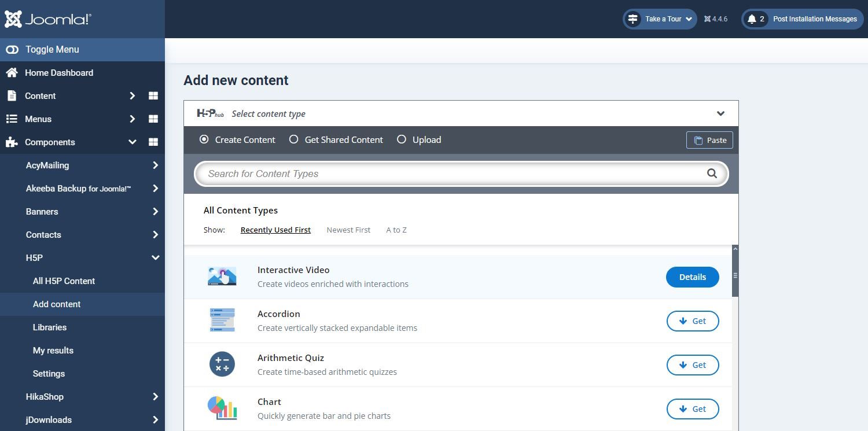Open Post Installation Messages
This screenshot has height=431, width=868.
click(x=802, y=19)
